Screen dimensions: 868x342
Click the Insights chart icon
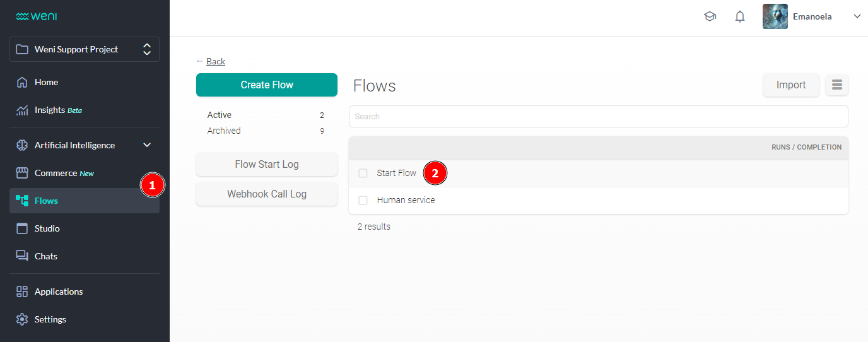(x=22, y=110)
